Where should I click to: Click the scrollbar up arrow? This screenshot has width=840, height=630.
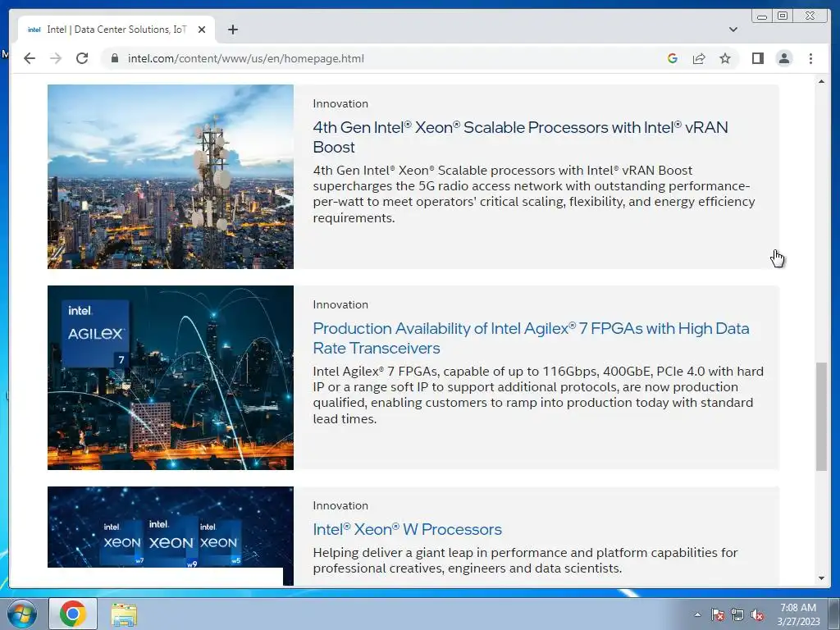click(821, 81)
